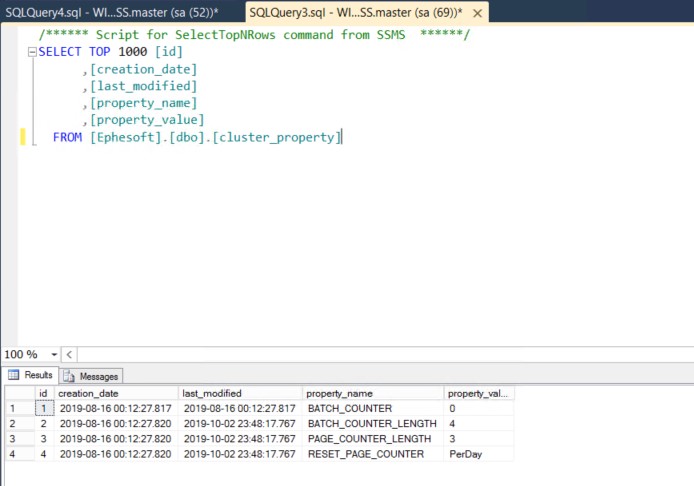
Task: Click the horizontal scrollbar left arrow
Action: click(x=69, y=355)
